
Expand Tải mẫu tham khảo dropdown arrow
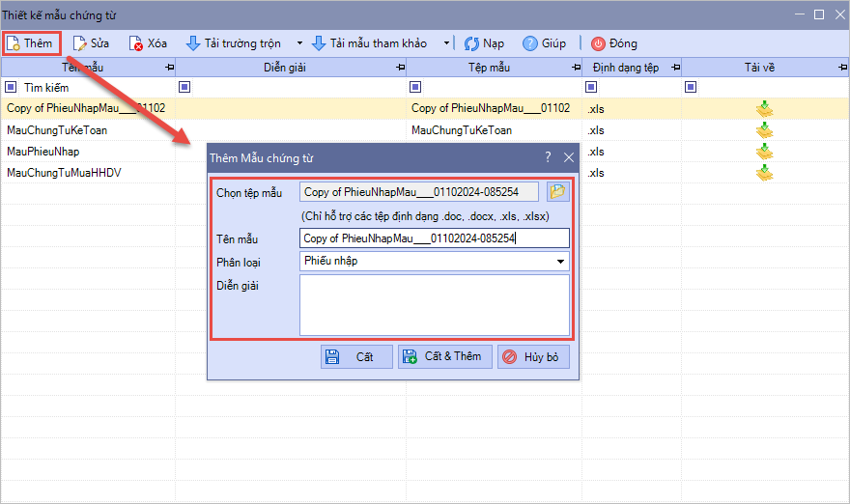click(x=447, y=43)
